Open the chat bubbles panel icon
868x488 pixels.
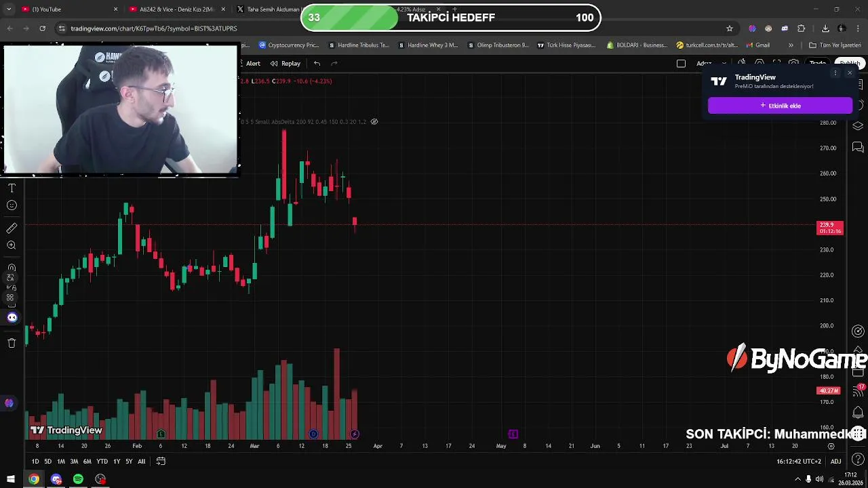coord(858,147)
